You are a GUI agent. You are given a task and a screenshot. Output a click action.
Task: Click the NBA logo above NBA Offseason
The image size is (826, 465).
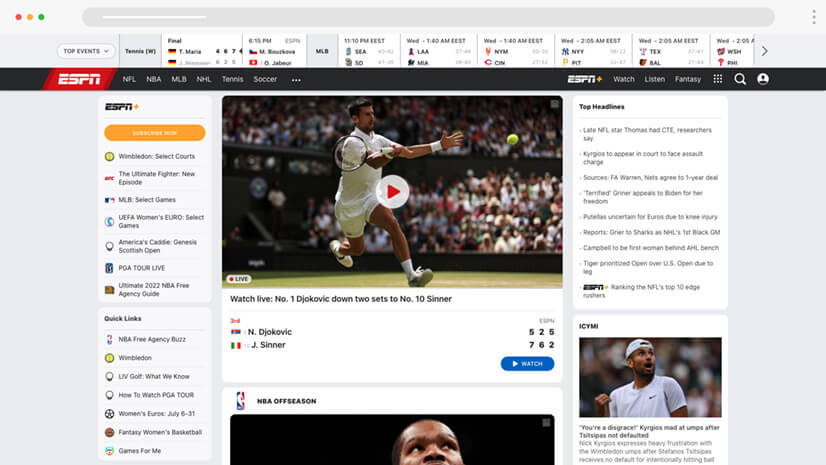[240, 401]
